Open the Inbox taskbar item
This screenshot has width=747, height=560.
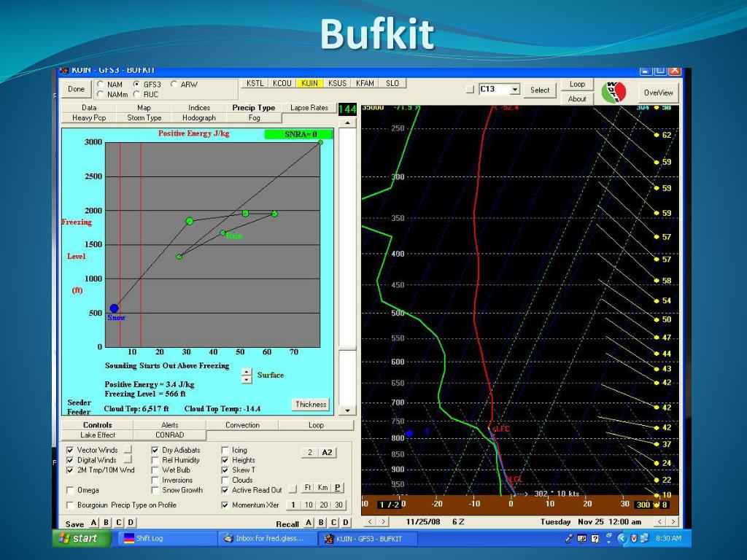tap(268, 539)
